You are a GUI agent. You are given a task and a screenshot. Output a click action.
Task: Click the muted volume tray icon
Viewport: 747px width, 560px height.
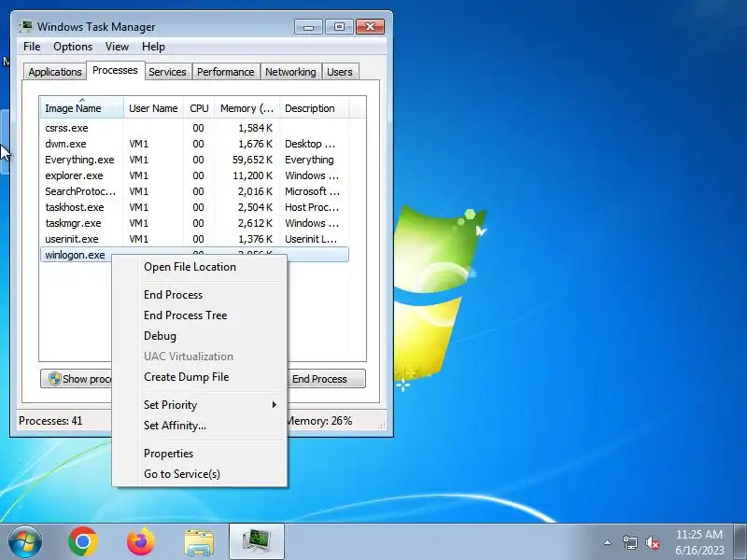coord(653,542)
